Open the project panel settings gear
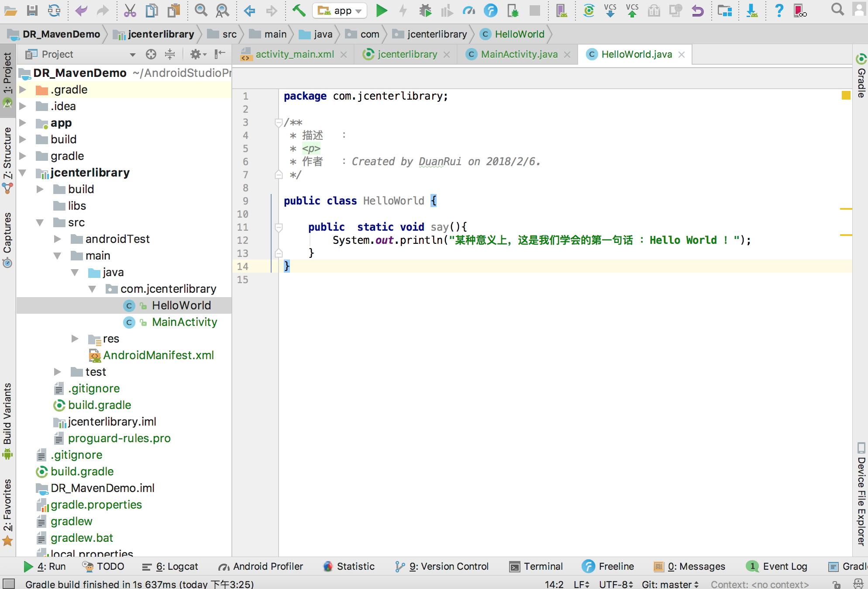 pyautogui.click(x=195, y=54)
